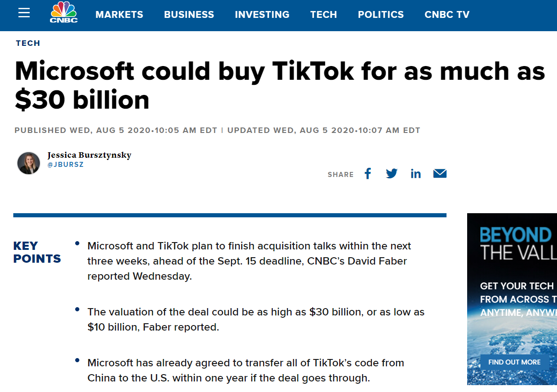Viewport: 557px width, 392px height.
Task: Share article on LinkedIn
Action: [416, 173]
